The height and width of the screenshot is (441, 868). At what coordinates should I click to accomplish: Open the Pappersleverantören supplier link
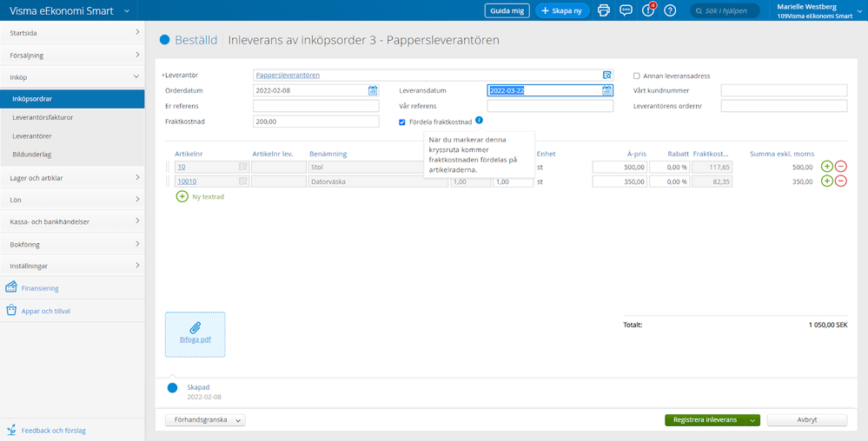pyautogui.click(x=288, y=76)
